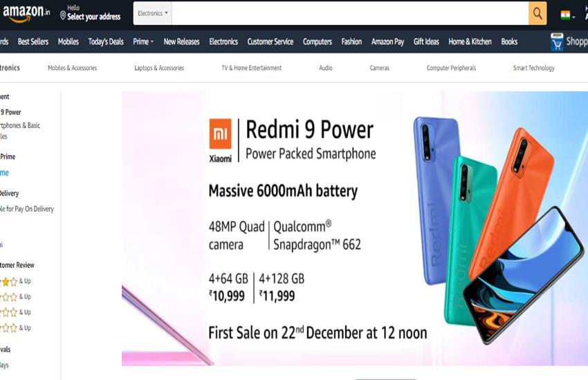Expand the Prime menu dropdown
The width and height of the screenshot is (588, 380).
[143, 41]
